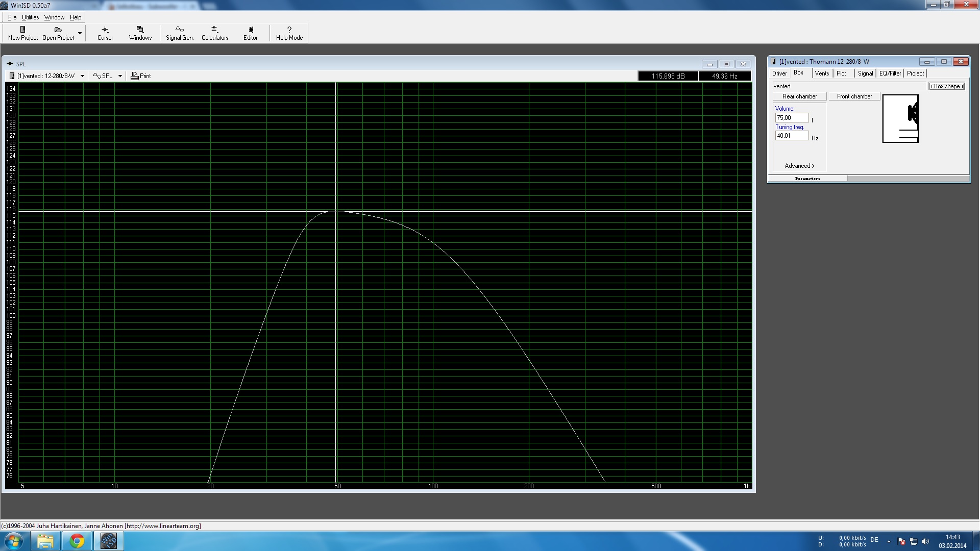Screen dimensions: 980x551
Task: Expand the Open Project dropdown arrow
Action: [x=80, y=33]
